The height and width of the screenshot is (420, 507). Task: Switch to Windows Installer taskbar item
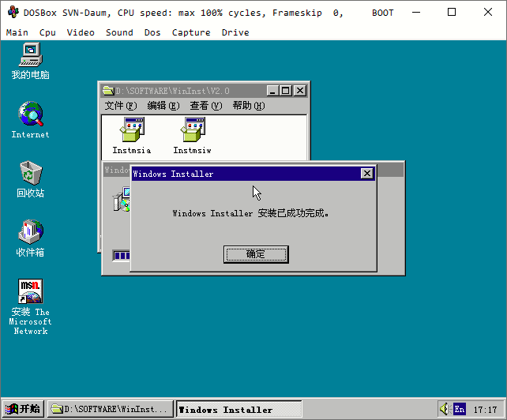point(239,409)
